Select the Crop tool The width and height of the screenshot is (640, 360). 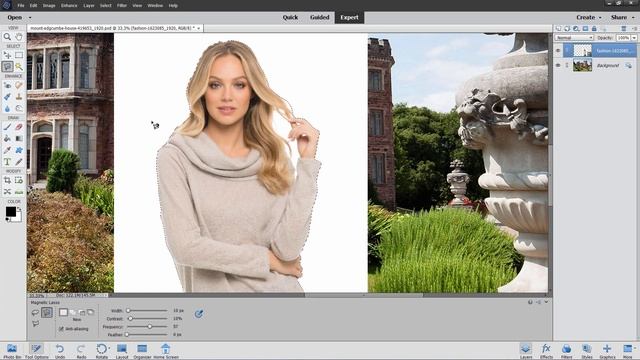tap(7, 180)
